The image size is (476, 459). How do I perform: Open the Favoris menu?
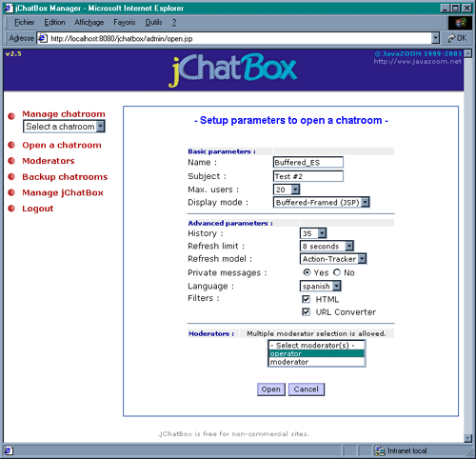[x=125, y=23]
